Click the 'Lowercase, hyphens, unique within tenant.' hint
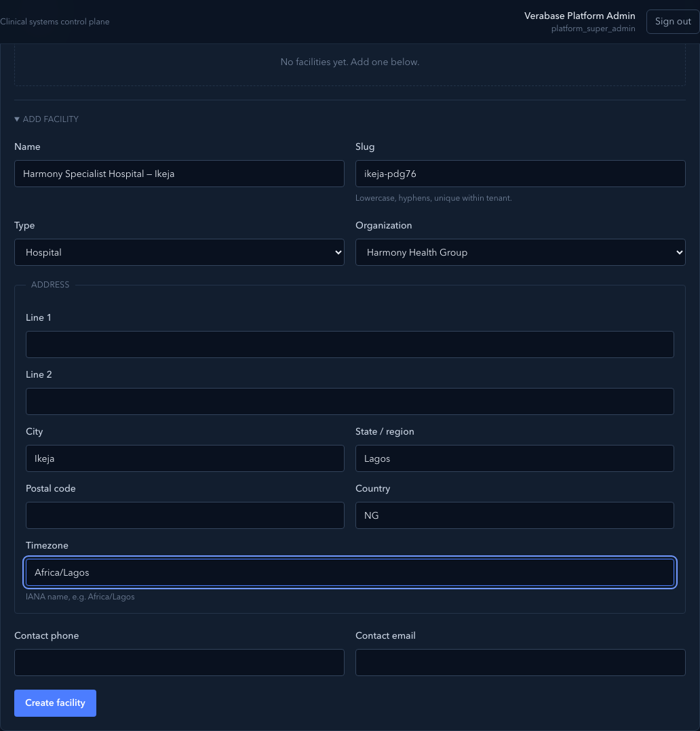The height and width of the screenshot is (731, 700). point(433,198)
